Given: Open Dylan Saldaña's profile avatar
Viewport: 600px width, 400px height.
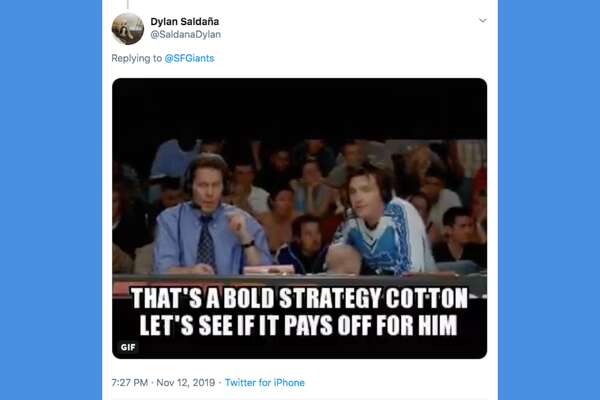Looking at the screenshot, I should tap(128, 29).
